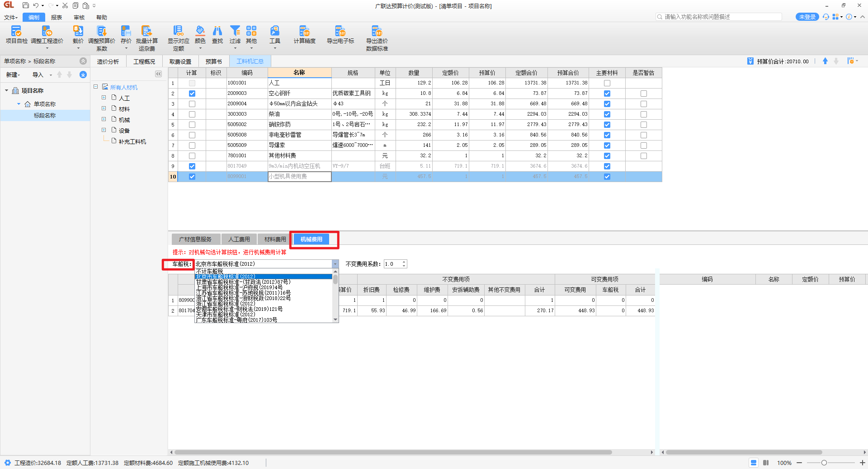Click the 未登录 login button
The height and width of the screenshot is (469, 868).
click(x=807, y=17)
